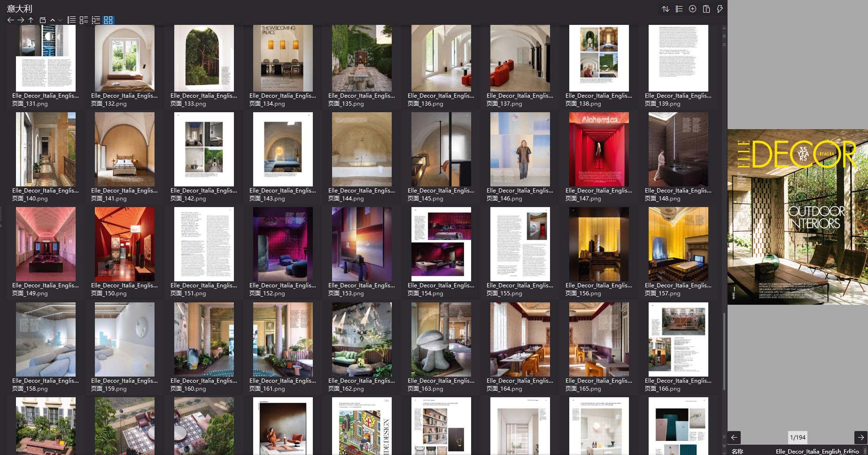Show next image in preview pane
This screenshot has width=868, height=455.
860,437
